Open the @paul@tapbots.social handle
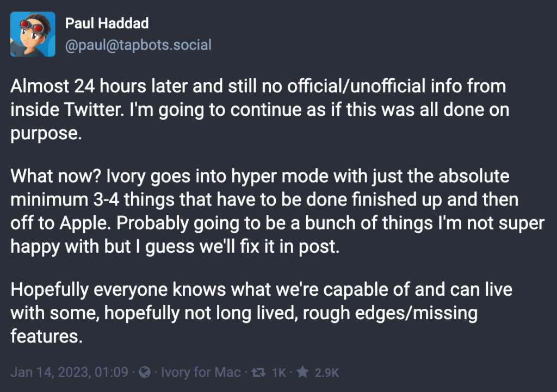The image size is (557, 392). (x=138, y=45)
